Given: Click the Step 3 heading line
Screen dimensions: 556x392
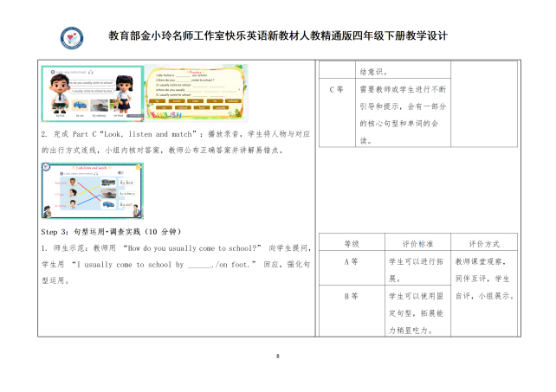Looking at the screenshot, I should [x=109, y=232].
